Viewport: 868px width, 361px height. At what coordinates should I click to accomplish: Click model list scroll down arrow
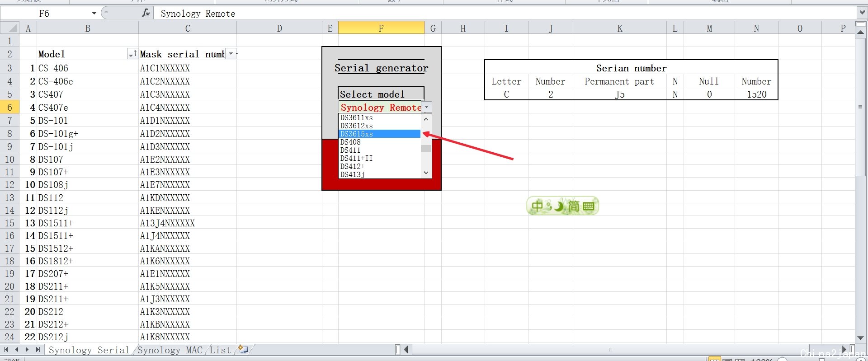[x=426, y=173]
